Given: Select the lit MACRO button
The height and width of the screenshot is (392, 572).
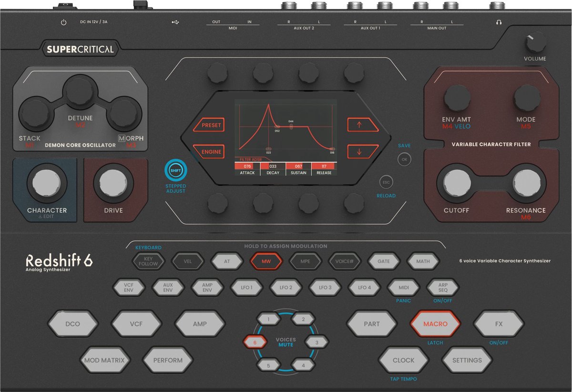Looking at the screenshot, I should click(x=436, y=324).
